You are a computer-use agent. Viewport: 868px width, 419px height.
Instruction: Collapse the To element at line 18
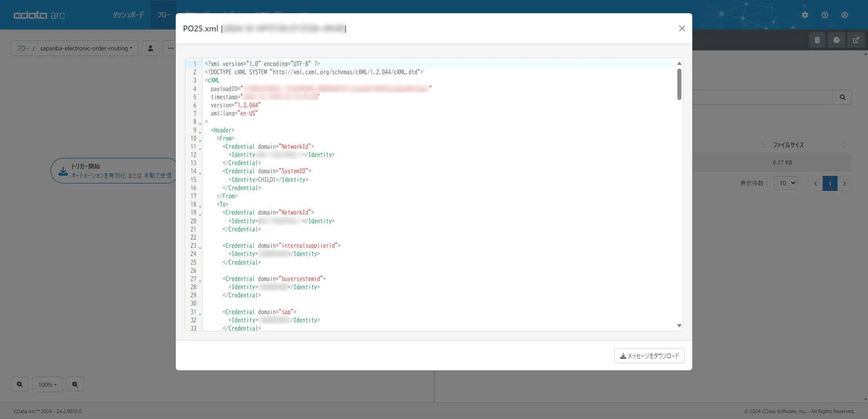point(200,205)
